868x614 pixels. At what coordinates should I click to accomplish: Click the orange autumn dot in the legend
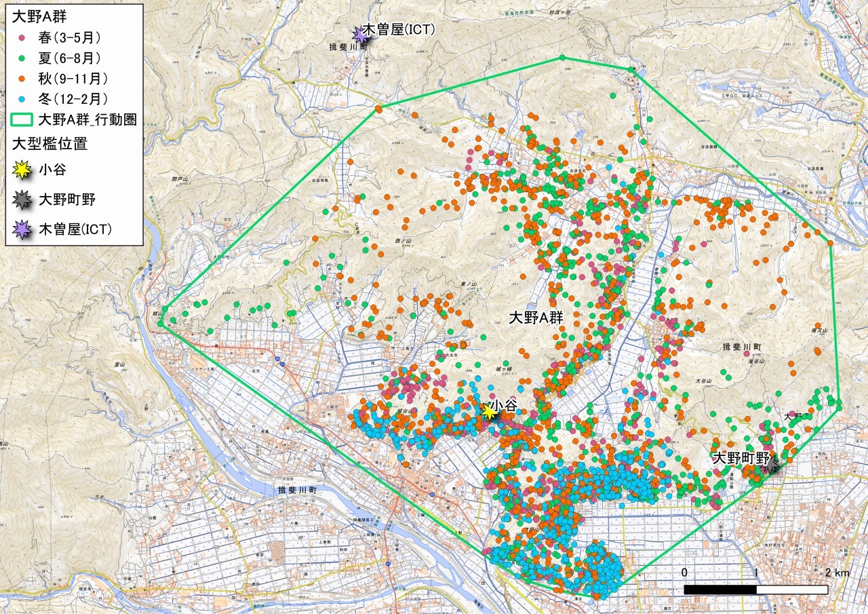[23, 78]
